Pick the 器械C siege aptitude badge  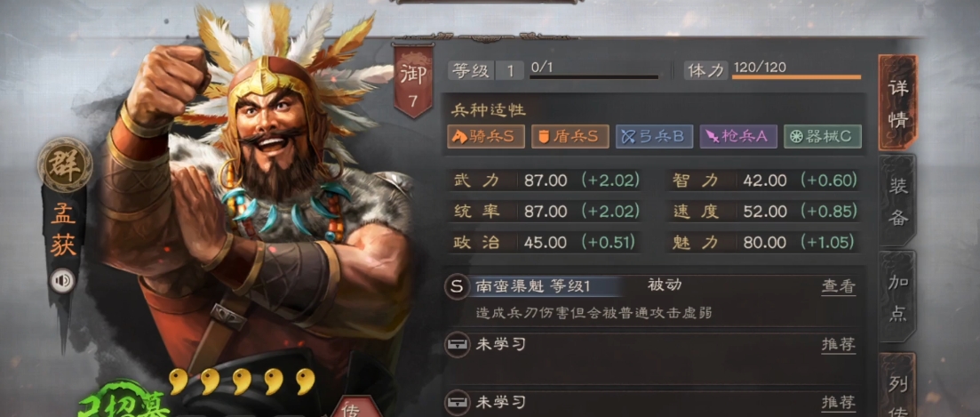coord(823,137)
